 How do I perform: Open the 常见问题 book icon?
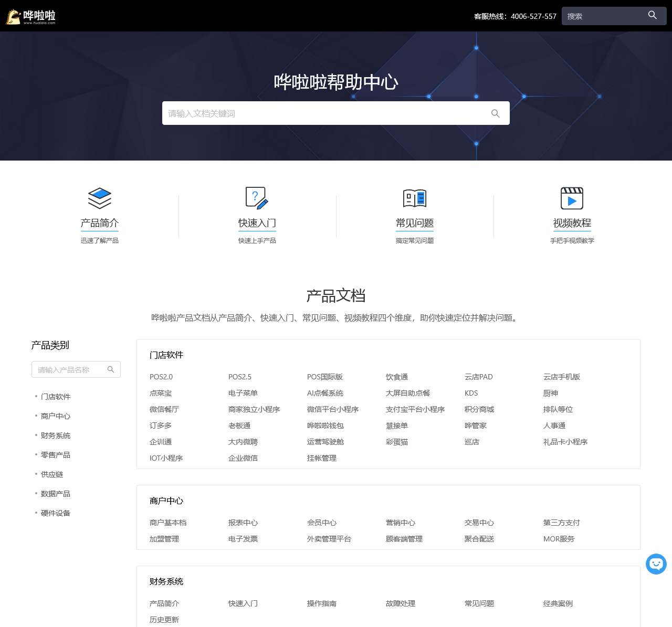(415, 198)
